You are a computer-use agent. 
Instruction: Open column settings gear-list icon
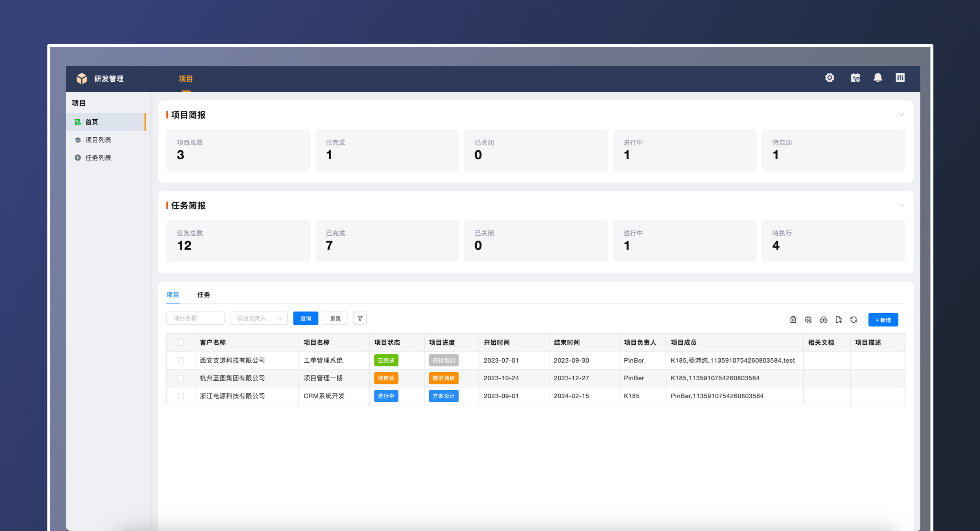(808, 320)
